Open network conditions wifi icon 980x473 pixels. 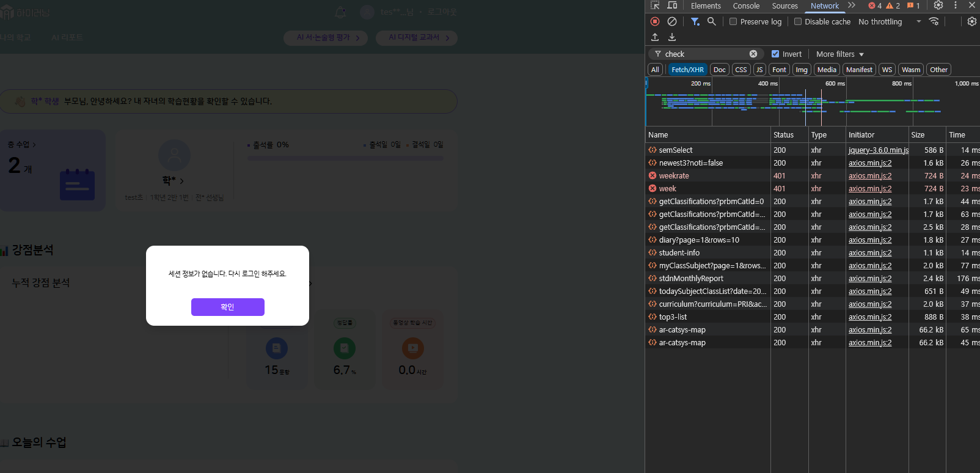click(x=934, y=21)
